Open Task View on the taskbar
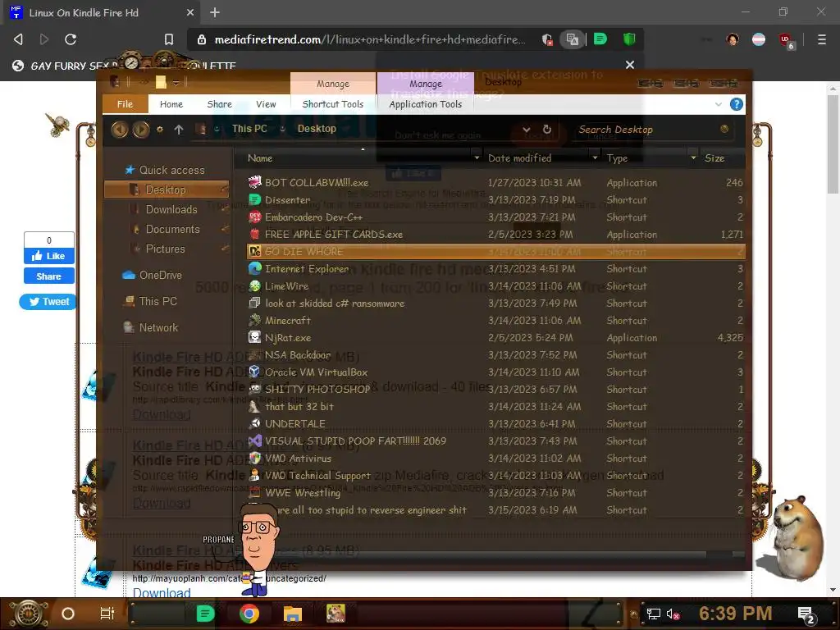 click(x=107, y=614)
